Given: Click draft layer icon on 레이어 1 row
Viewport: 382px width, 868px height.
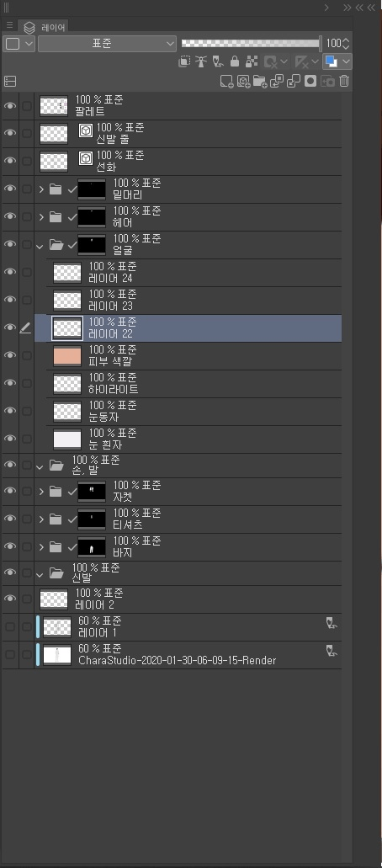Looking at the screenshot, I should [332, 624].
